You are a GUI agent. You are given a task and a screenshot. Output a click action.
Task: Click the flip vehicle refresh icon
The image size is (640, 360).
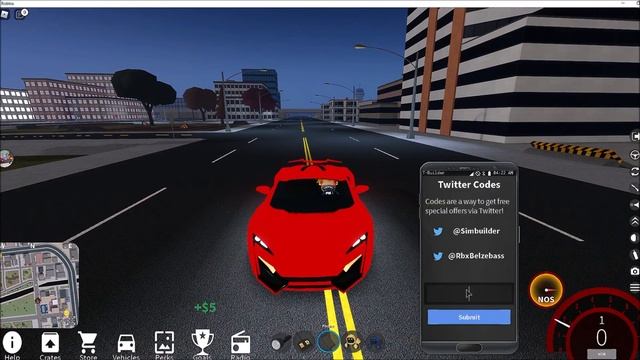pos(635,172)
